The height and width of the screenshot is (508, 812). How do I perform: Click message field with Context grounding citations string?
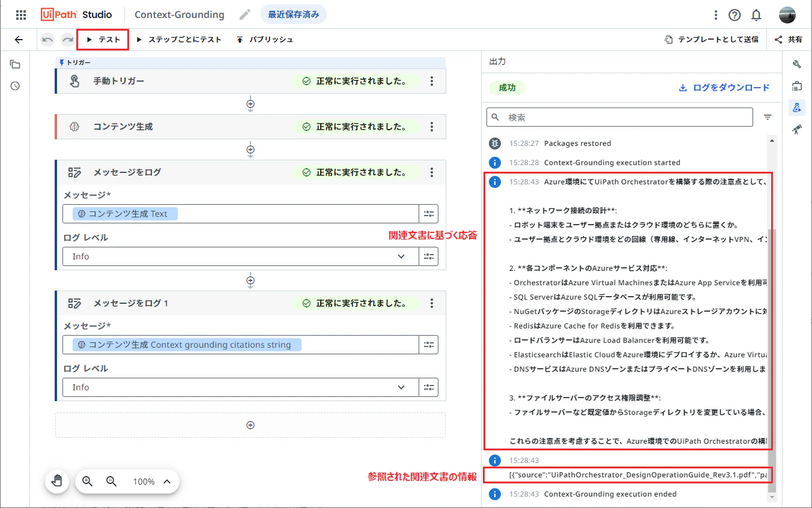pos(240,345)
